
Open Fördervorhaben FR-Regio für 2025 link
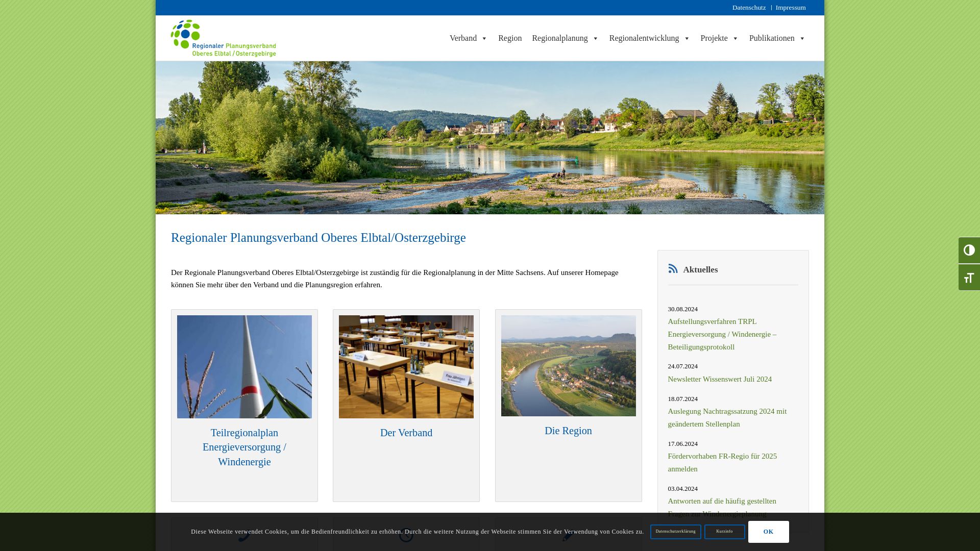point(722,463)
